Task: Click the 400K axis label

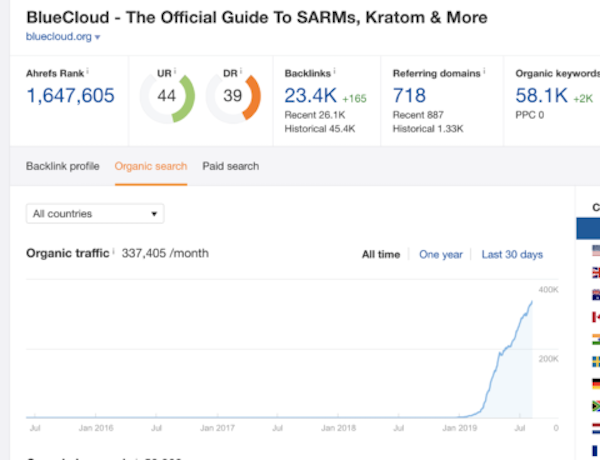Action: [x=549, y=290]
